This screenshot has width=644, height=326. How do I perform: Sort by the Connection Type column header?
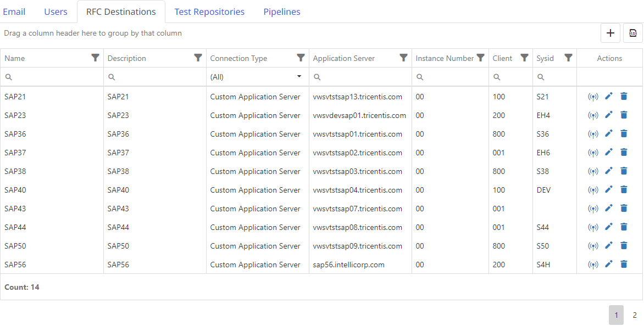pyautogui.click(x=238, y=58)
